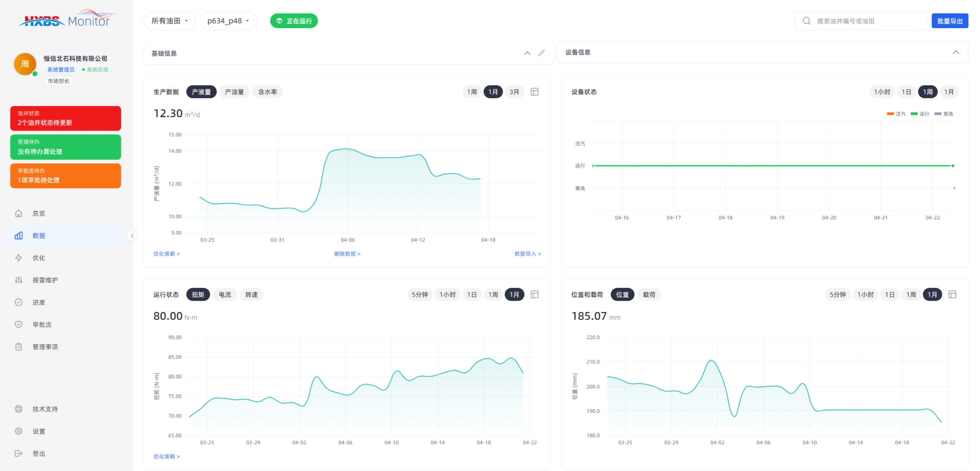Collapse the 基础信息 panel chevron
Image resolution: width=980 pixels, height=471 pixels.
click(x=527, y=53)
